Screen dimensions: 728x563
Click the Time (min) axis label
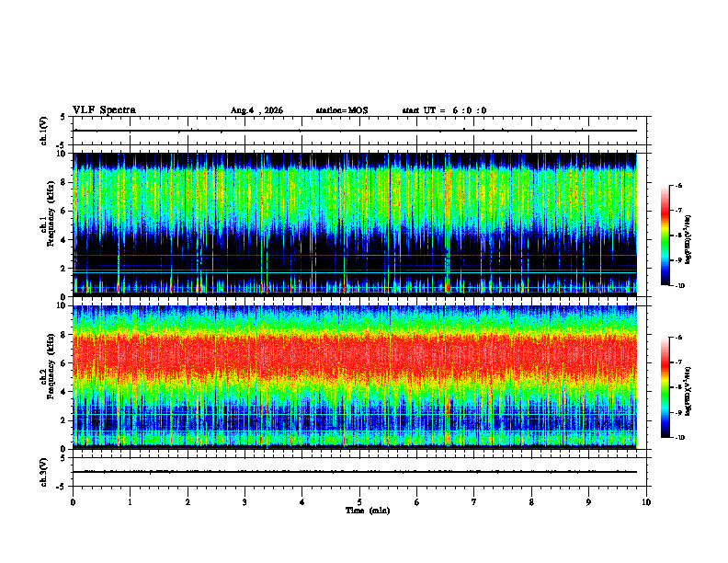coord(368,511)
